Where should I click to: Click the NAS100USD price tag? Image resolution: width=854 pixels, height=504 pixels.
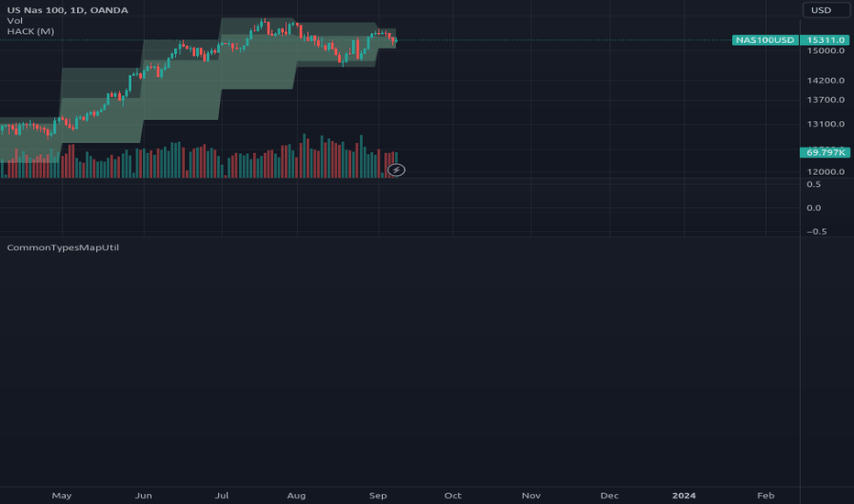coord(765,39)
